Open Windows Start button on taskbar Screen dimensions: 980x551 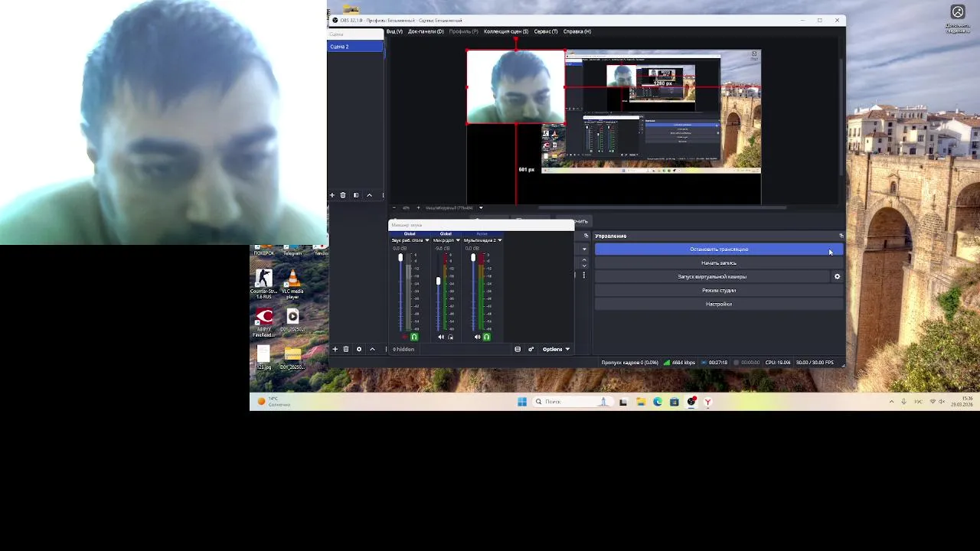[x=522, y=402]
